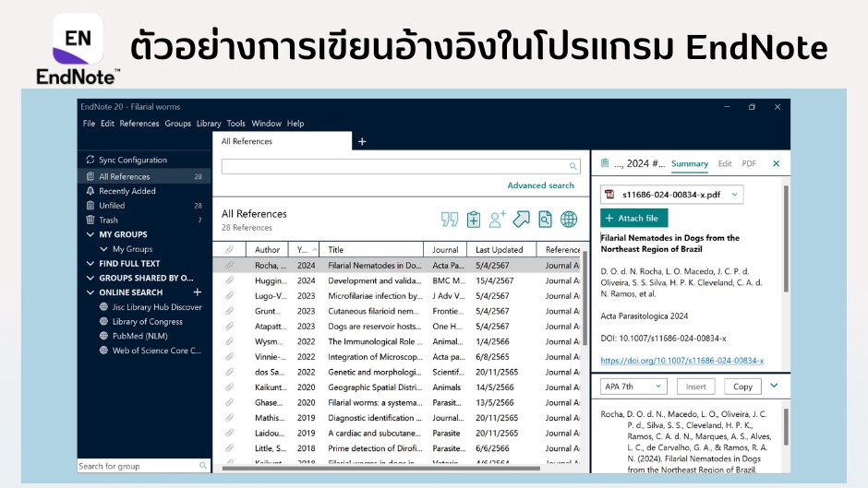Screen dimensions: 868x488
Task: Select the Lugo-V... Microfilariae infection reference row
Action: pos(397,296)
